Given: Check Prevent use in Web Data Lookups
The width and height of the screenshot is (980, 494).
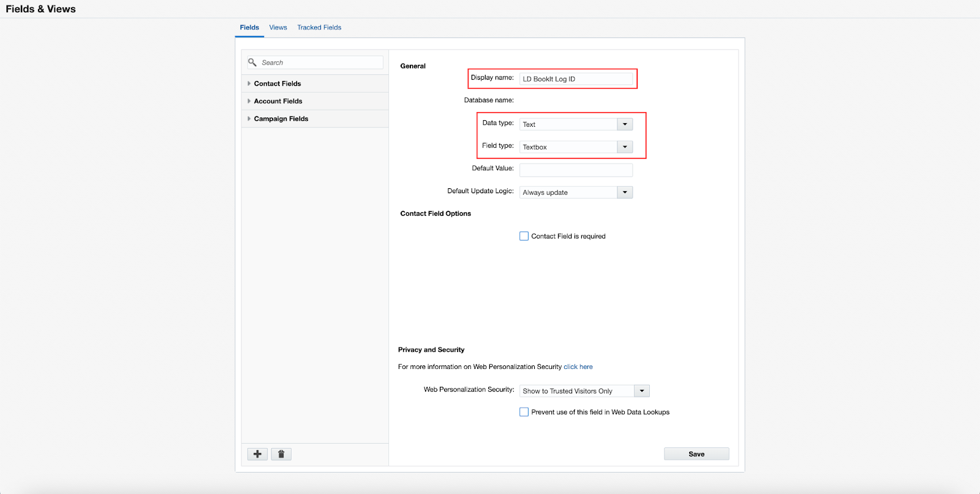Looking at the screenshot, I should point(524,412).
